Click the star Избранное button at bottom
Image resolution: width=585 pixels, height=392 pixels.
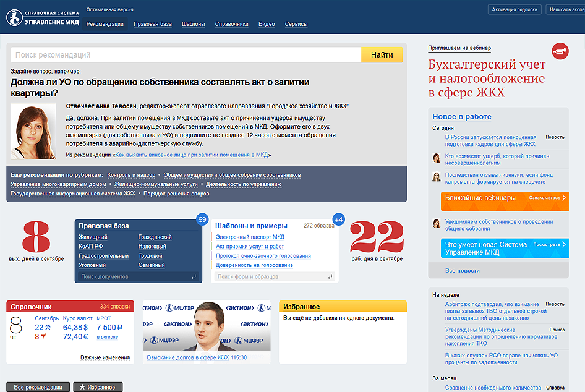point(98,387)
